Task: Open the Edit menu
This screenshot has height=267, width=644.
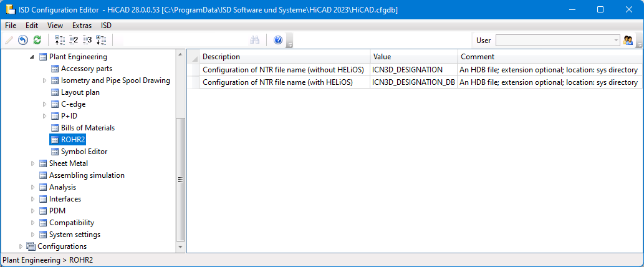Action: (x=32, y=26)
